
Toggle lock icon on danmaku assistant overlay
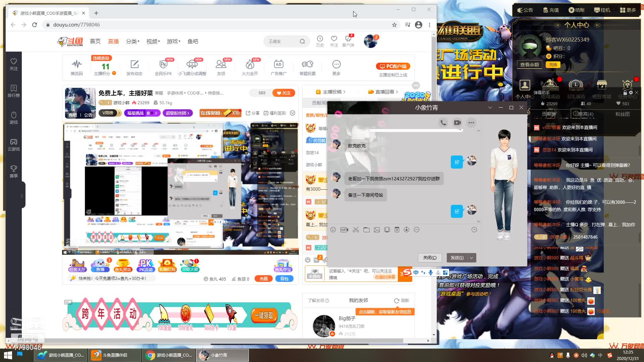click(x=625, y=93)
